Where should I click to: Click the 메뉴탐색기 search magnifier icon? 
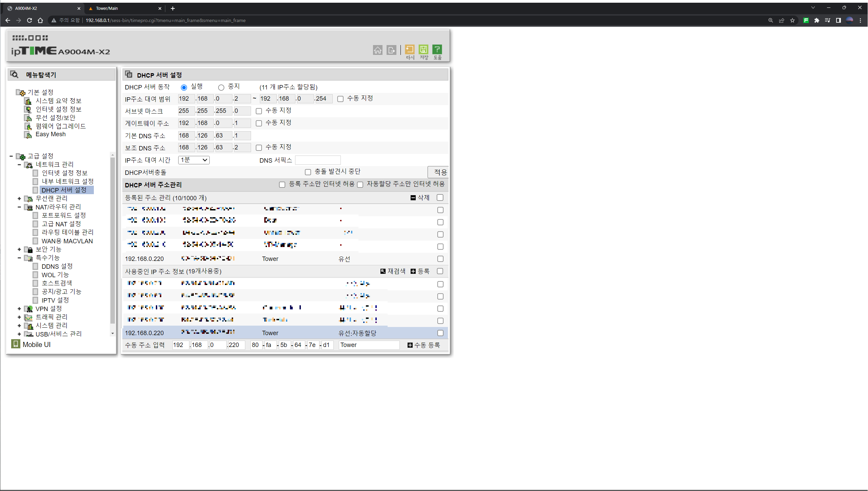tap(14, 74)
